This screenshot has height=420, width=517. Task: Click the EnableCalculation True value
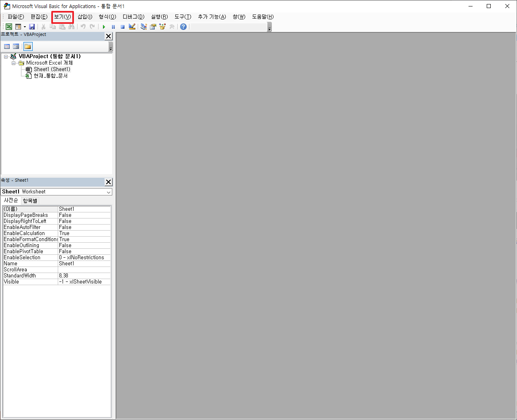[84, 233]
